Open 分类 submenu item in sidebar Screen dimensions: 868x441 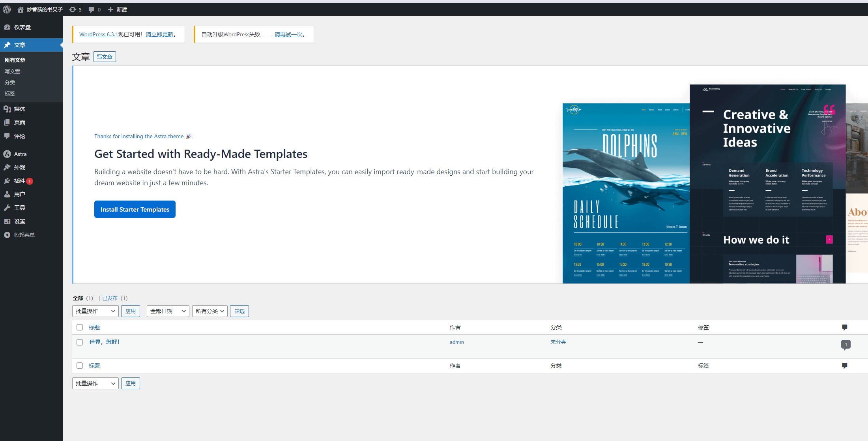[10, 83]
